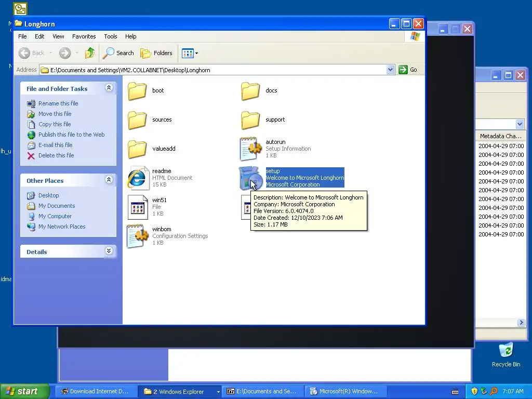Screen dimensions: 532x399
Task: Open the Favorites menu
Action: click(x=84, y=36)
